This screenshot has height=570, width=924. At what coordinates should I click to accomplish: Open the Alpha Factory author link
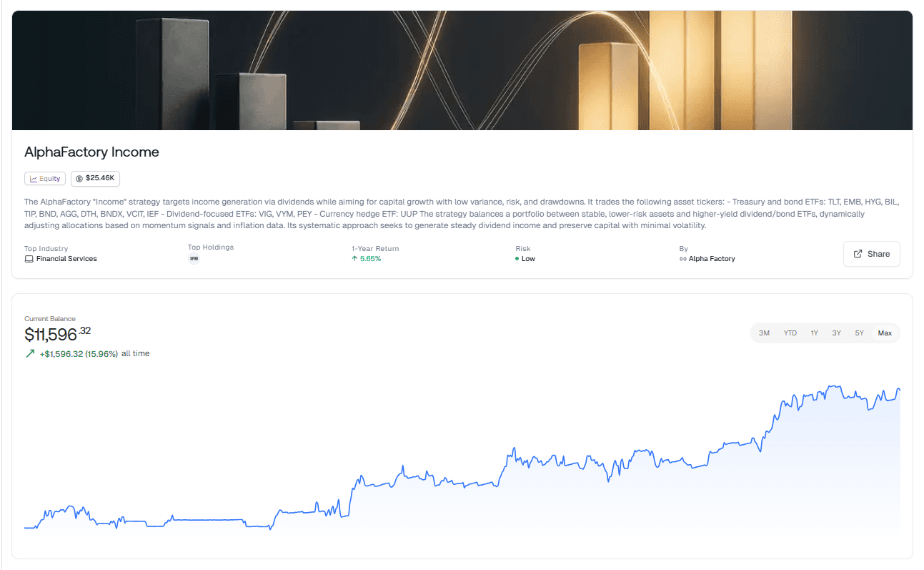[x=707, y=259]
